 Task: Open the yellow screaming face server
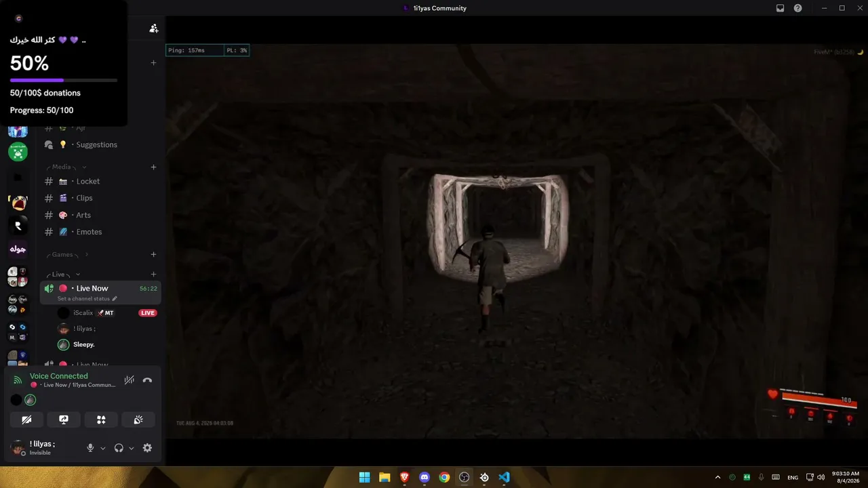tap(18, 202)
